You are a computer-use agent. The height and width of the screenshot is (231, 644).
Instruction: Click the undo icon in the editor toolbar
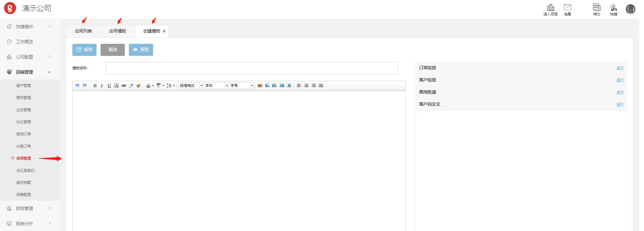coord(77,86)
